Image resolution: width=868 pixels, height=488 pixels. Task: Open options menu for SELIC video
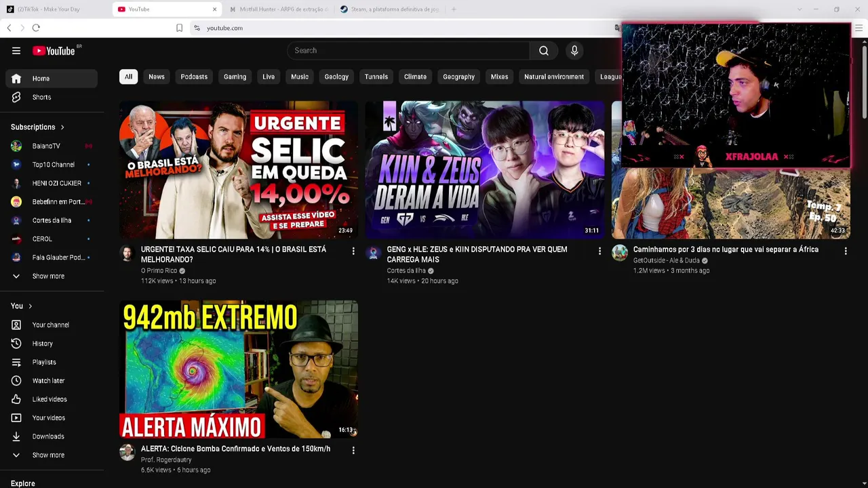click(353, 251)
